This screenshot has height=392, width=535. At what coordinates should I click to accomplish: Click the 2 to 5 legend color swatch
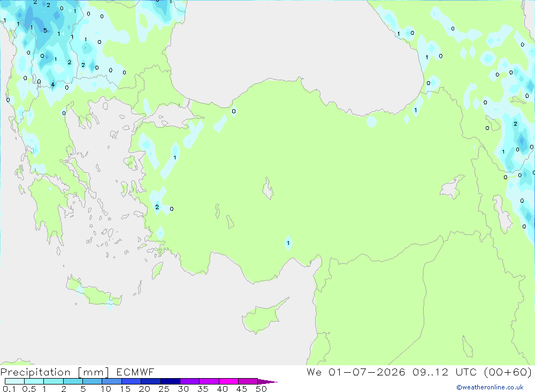click(x=73, y=381)
